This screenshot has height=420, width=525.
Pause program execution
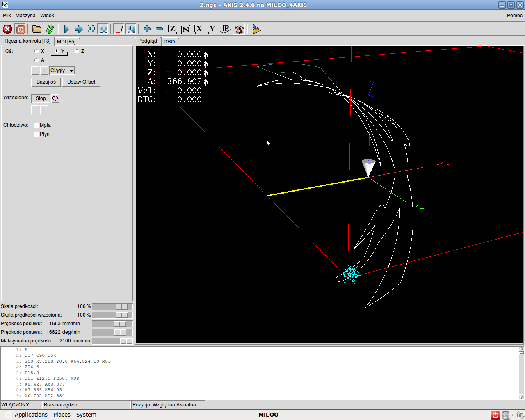[91, 29]
